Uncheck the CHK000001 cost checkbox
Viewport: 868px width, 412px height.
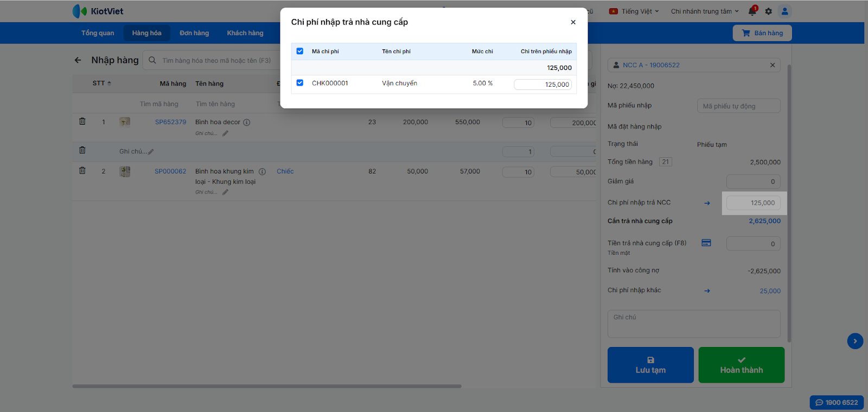[x=300, y=83]
